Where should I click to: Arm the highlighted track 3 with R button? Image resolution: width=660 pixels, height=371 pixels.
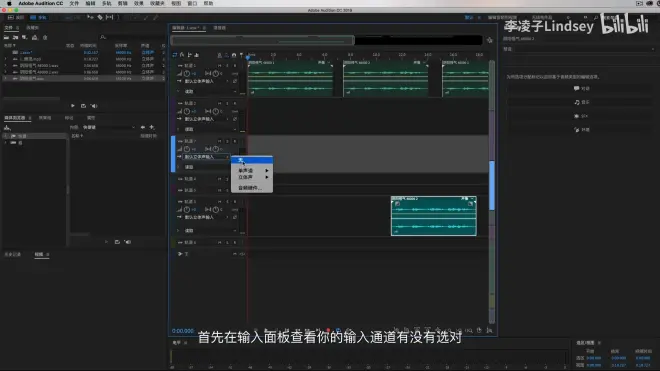235,141
